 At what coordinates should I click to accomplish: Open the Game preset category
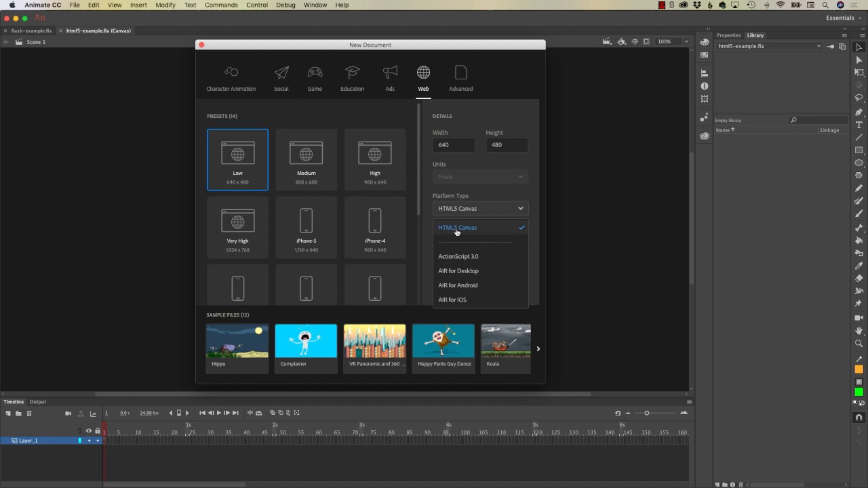click(x=315, y=79)
